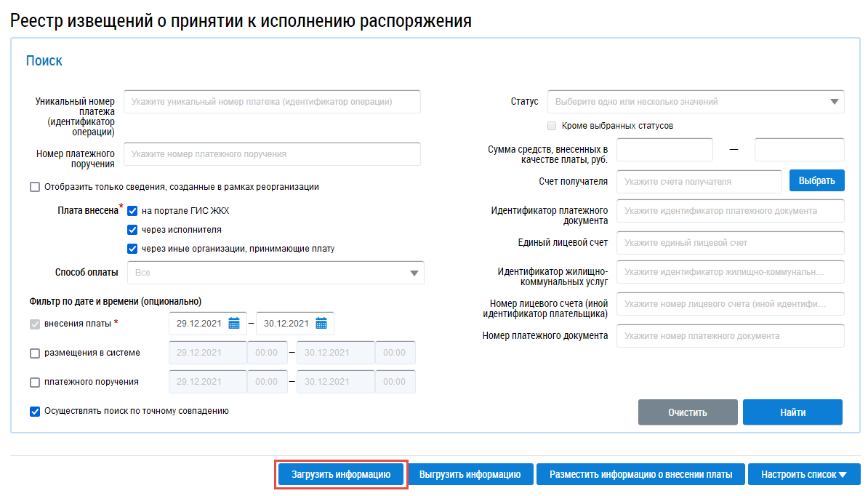The height and width of the screenshot is (496, 868).
Task: Click the 'Найти' search button
Action: tap(792, 412)
